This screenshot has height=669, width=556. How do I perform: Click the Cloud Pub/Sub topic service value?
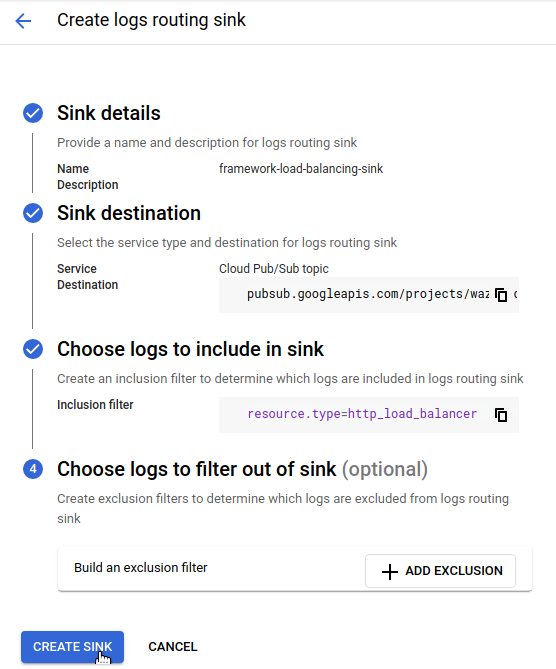274,269
